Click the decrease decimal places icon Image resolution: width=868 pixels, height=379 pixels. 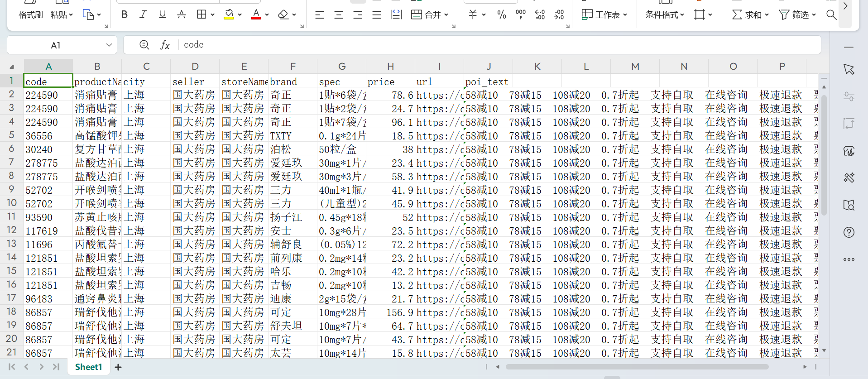[x=559, y=15]
